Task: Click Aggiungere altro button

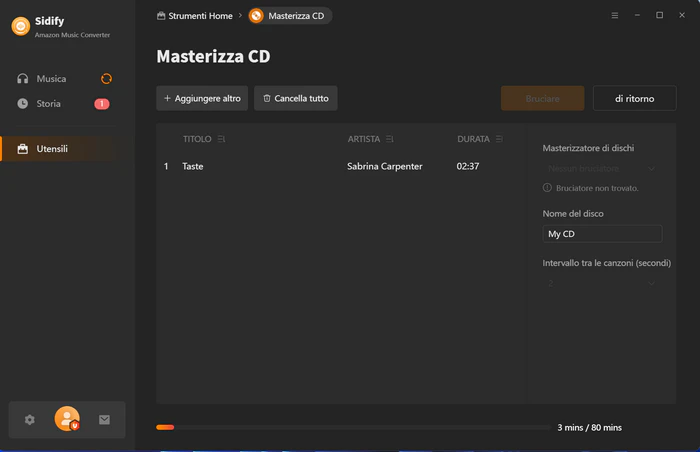Action: tap(202, 98)
